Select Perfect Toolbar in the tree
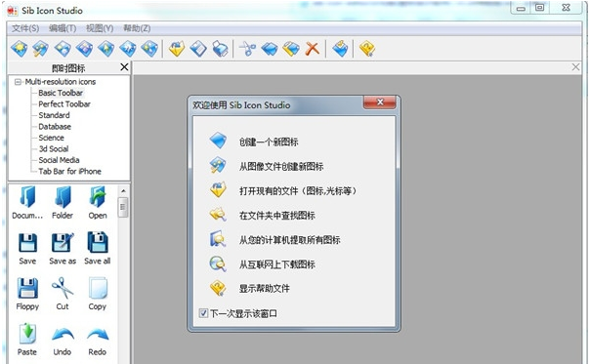This screenshot has height=364, width=590. [64, 104]
